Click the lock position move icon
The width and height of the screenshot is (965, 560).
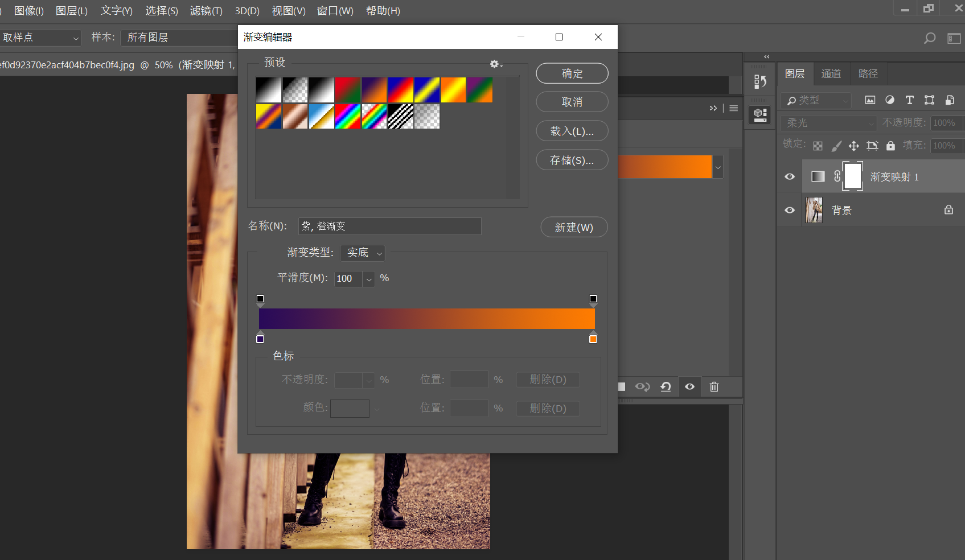(x=853, y=146)
